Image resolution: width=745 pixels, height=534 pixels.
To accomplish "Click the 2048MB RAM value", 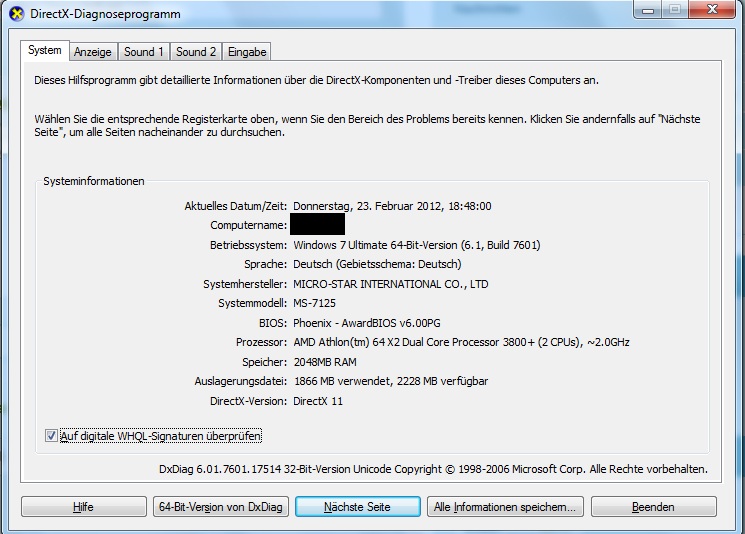I will pyautogui.click(x=325, y=362).
